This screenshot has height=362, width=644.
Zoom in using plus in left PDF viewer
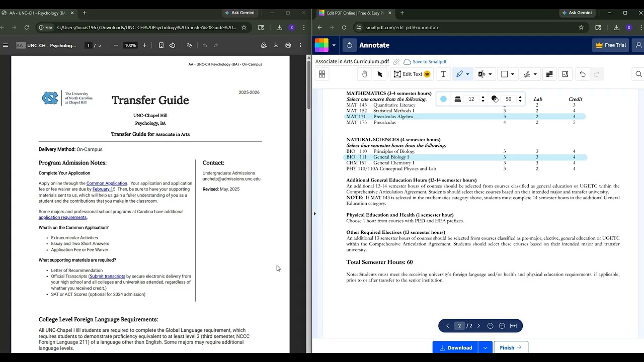[x=144, y=45]
